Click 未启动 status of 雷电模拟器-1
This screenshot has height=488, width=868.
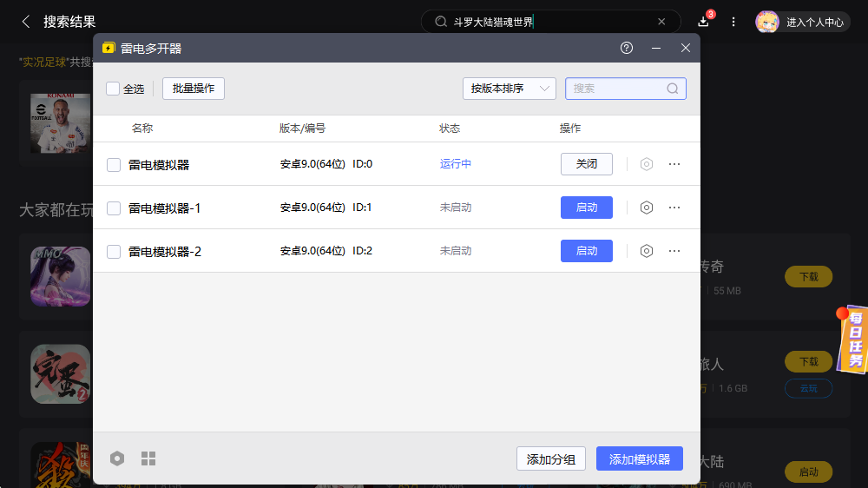coord(456,208)
